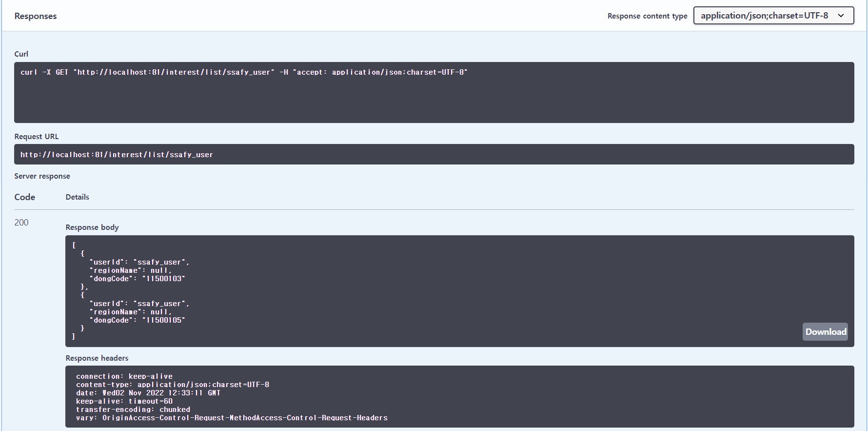This screenshot has width=868, height=431.
Task: Click the Request URL label
Action: 37,137
